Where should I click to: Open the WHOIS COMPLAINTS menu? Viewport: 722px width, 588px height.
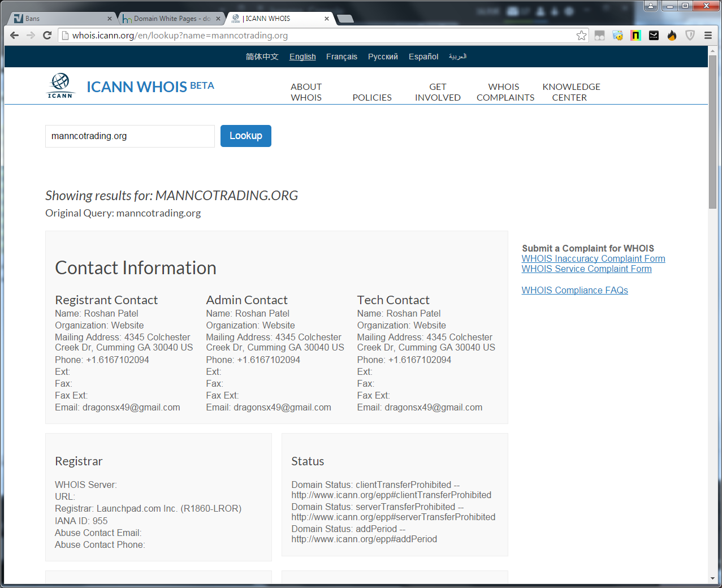(x=505, y=92)
